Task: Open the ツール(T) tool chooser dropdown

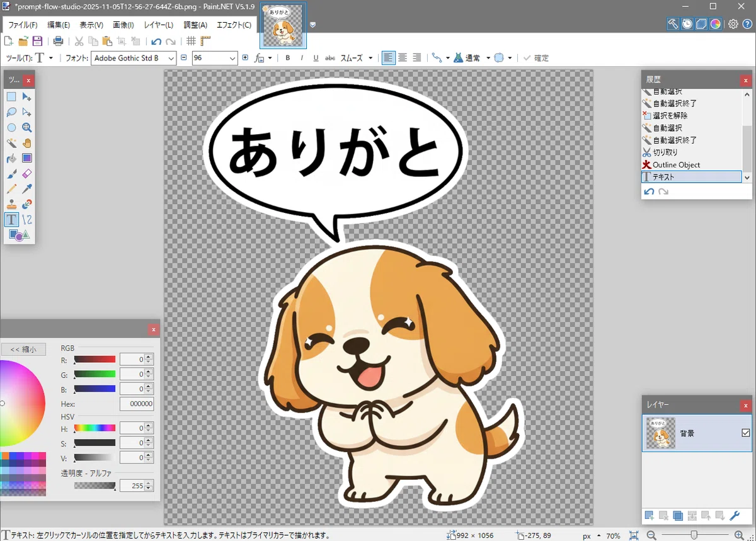Action: point(44,58)
